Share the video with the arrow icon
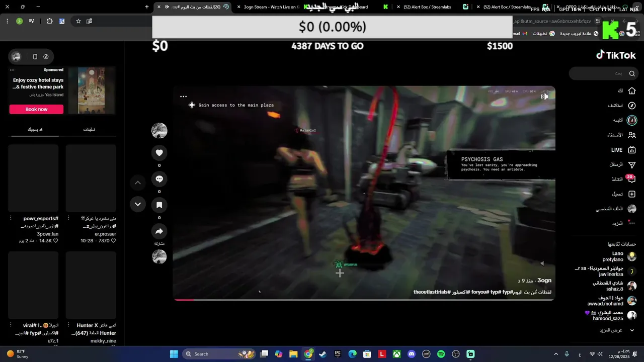This screenshot has height=362, width=644. tap(159, 231)
